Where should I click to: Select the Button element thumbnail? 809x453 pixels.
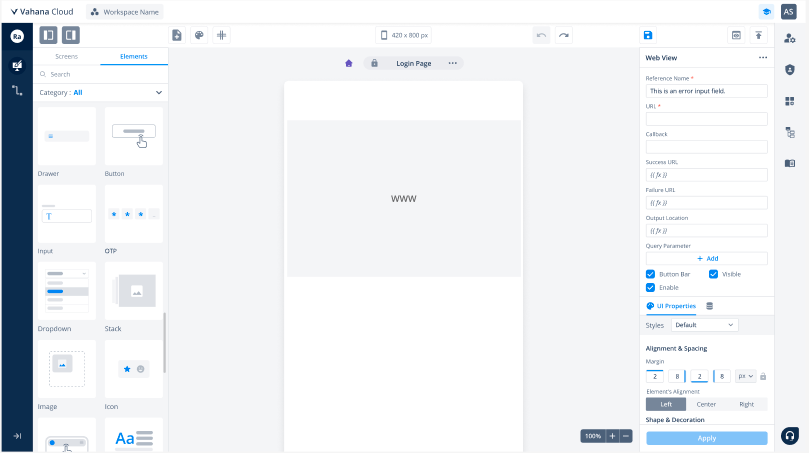click(x=134, y=136)
